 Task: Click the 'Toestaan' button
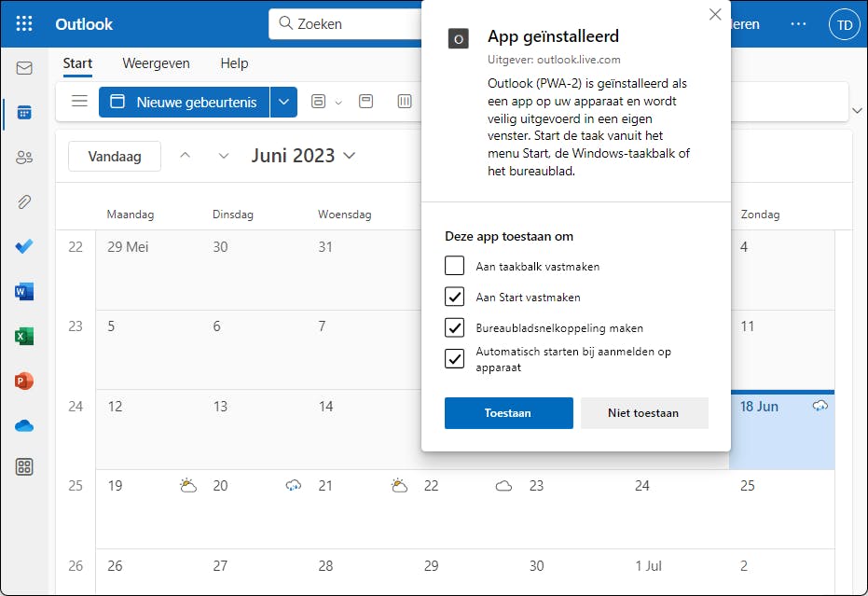click(508, 412)
